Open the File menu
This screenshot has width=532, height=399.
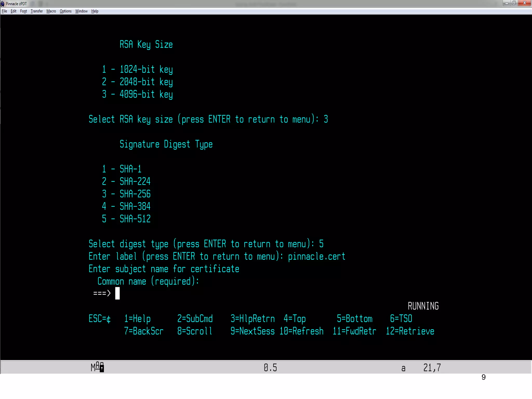4,11
